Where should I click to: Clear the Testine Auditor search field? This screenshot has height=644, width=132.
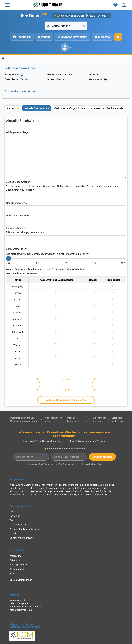pyautogui.click(x=84, y=26)
